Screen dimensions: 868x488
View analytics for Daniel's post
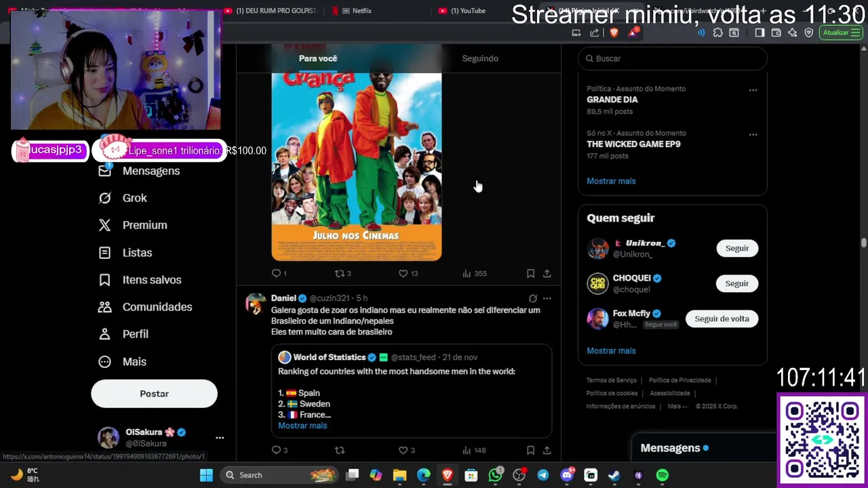tap(474, 450)
